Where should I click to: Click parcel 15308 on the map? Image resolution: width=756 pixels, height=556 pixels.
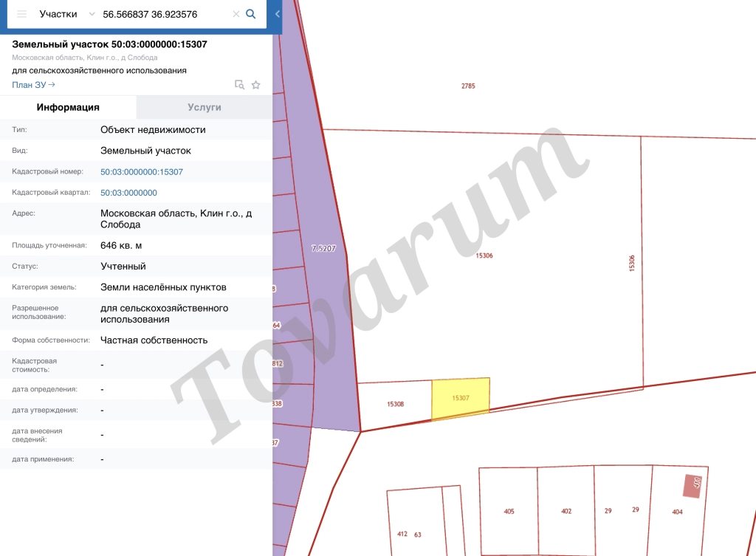(x=396, y=404)
